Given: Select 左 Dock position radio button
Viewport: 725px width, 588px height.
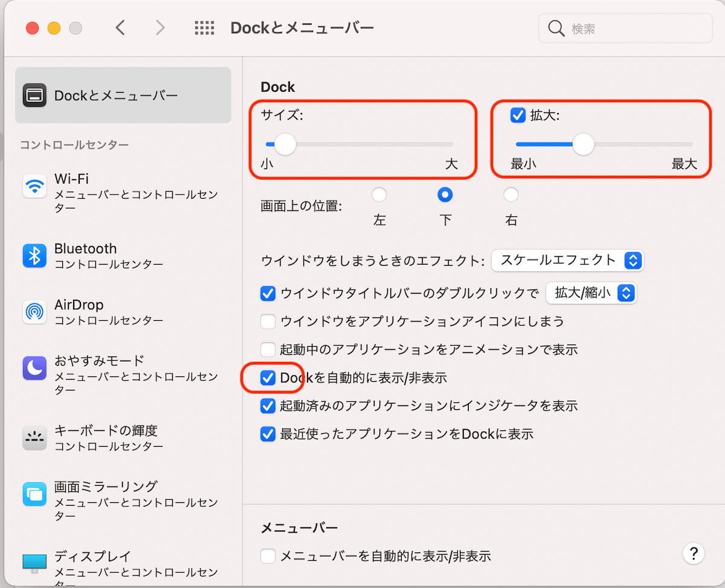Looking at the screenshot, I should (379, 195).
